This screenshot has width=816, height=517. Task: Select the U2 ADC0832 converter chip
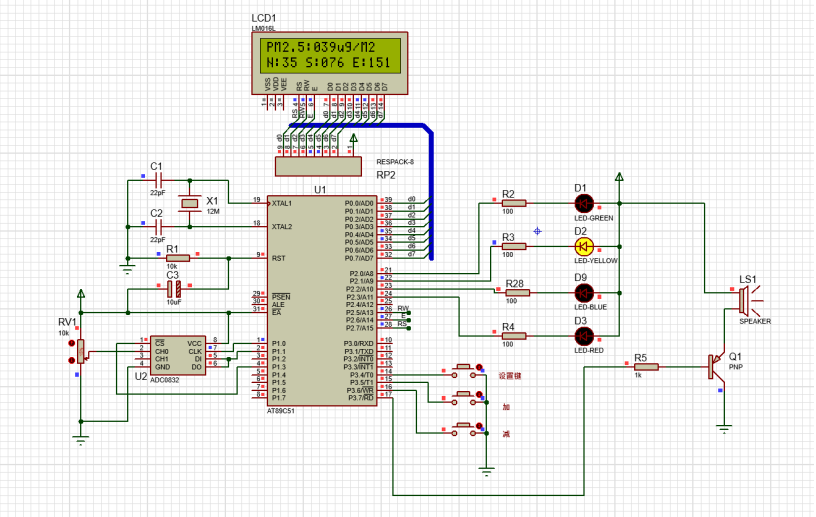point(178,355)
